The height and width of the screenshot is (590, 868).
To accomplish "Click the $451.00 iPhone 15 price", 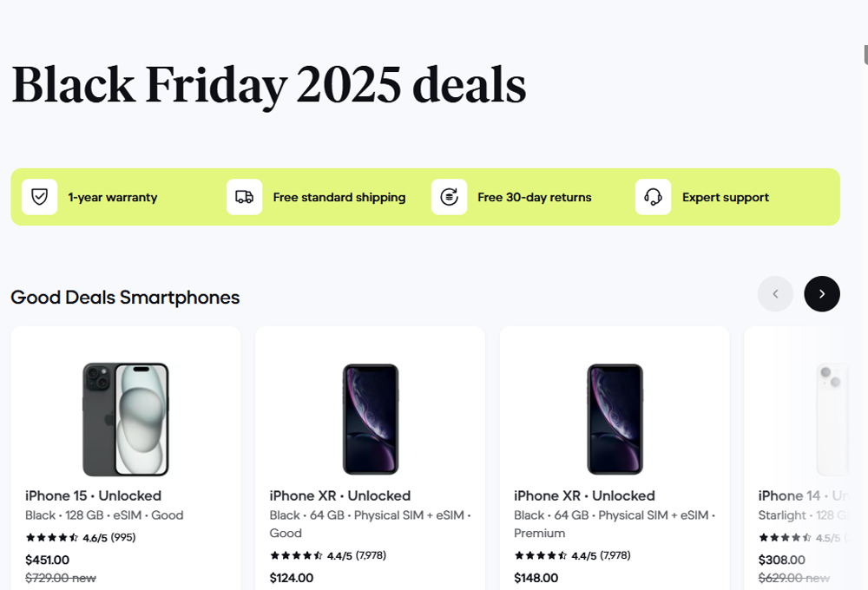I will (x=48, y=560).
